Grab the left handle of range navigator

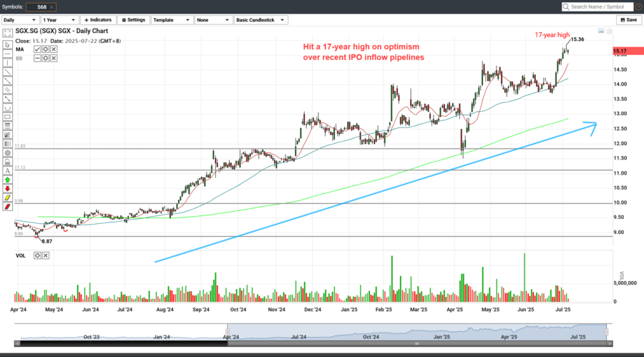(227, 331)
